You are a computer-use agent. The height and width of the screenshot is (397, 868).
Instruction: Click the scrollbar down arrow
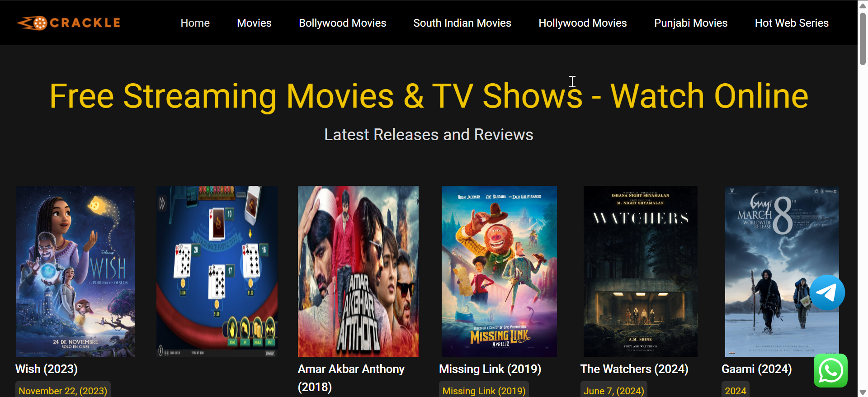click(863, 392)
